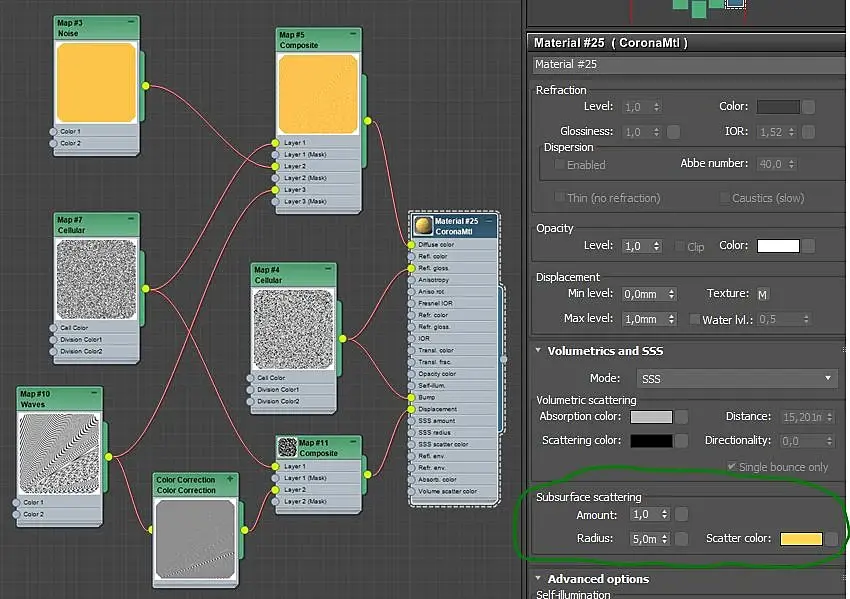850x599 pixels.
Task: Click the CoronaMtl material sphere icon
Action: pos(422,225)
